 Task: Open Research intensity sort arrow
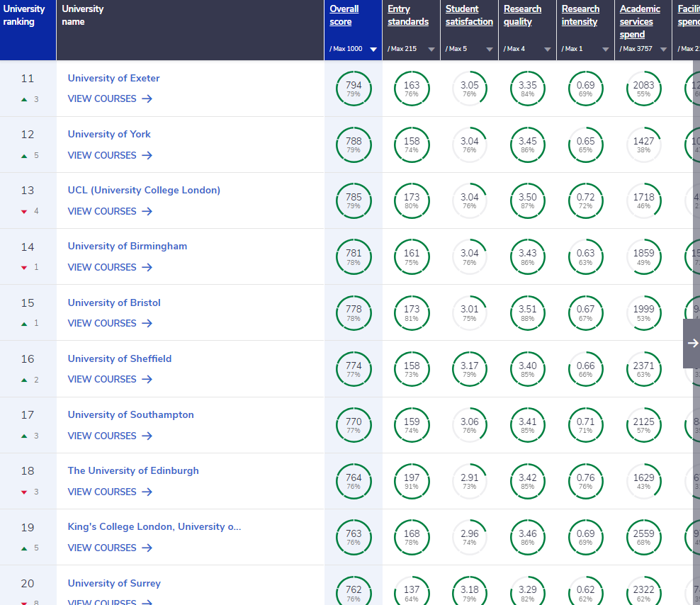click(x=605, y=50)
